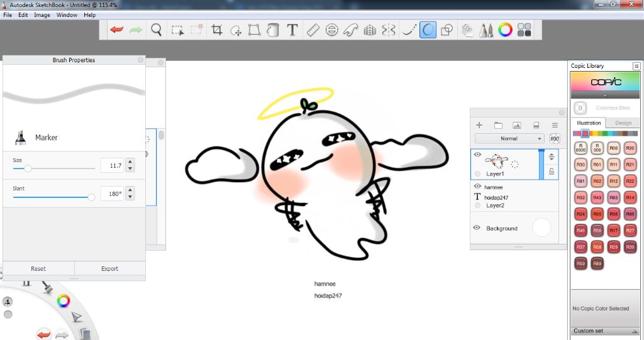Toggle hamnee text layer visibility eye

coord(477,187)
